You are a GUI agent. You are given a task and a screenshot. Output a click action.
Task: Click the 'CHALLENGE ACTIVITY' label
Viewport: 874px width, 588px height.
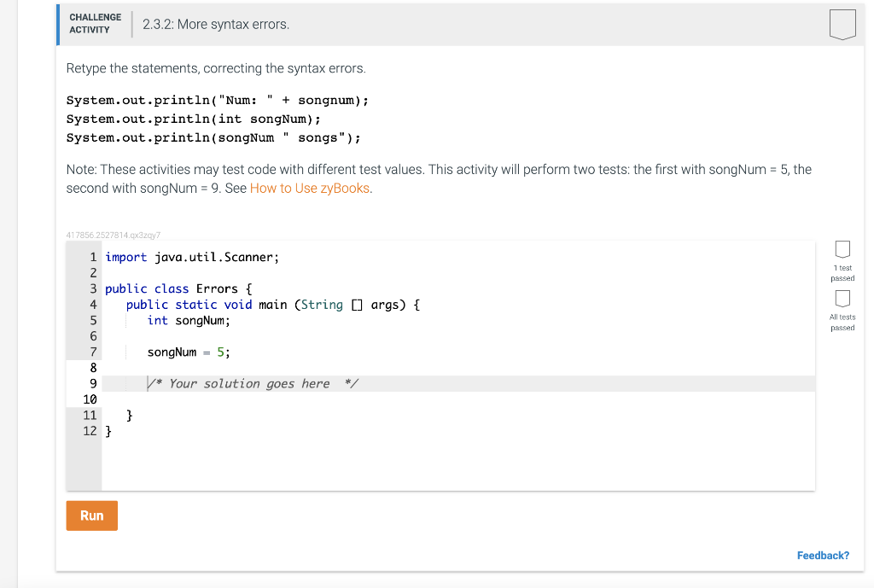pyautogui.click(x=96, y=23)
